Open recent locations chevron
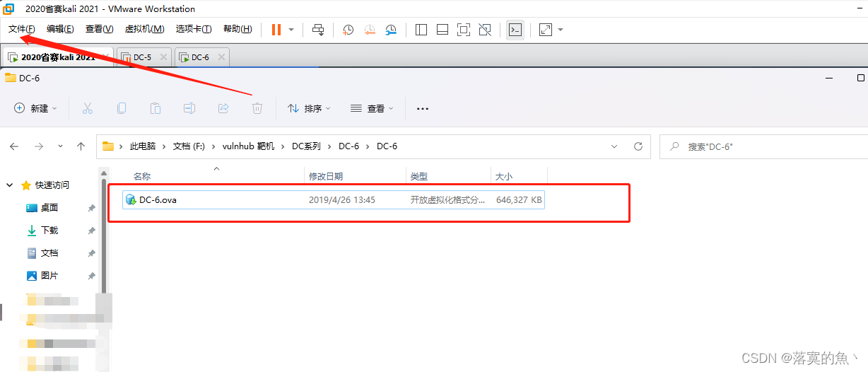 pos(61,146)
